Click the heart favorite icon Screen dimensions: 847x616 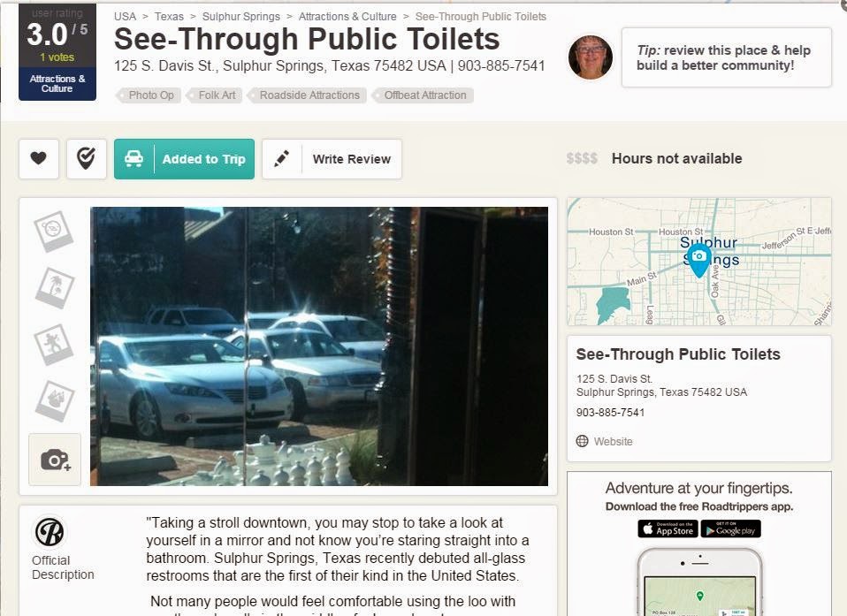(38, 159)
